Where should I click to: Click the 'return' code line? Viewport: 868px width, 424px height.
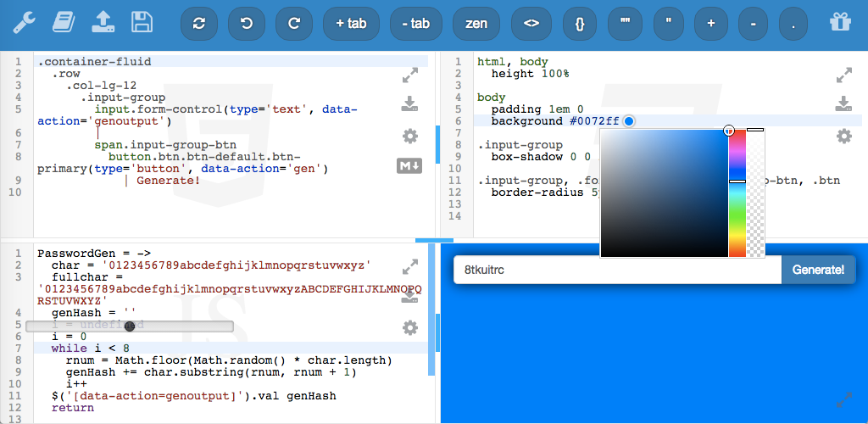coord(73,408)
